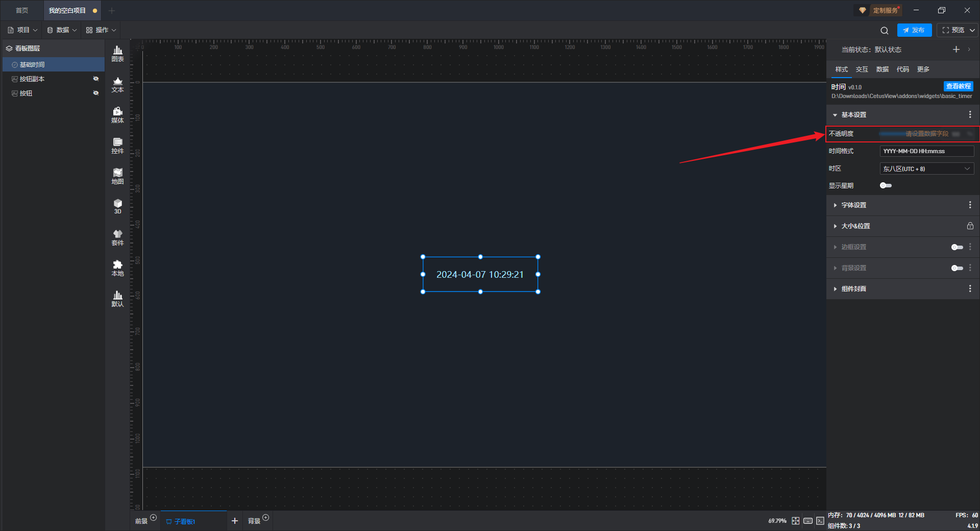Click the keyboard shortcuts icon in status bar
The height and width of the screenshot is (531, 980).
click(808, 521)
